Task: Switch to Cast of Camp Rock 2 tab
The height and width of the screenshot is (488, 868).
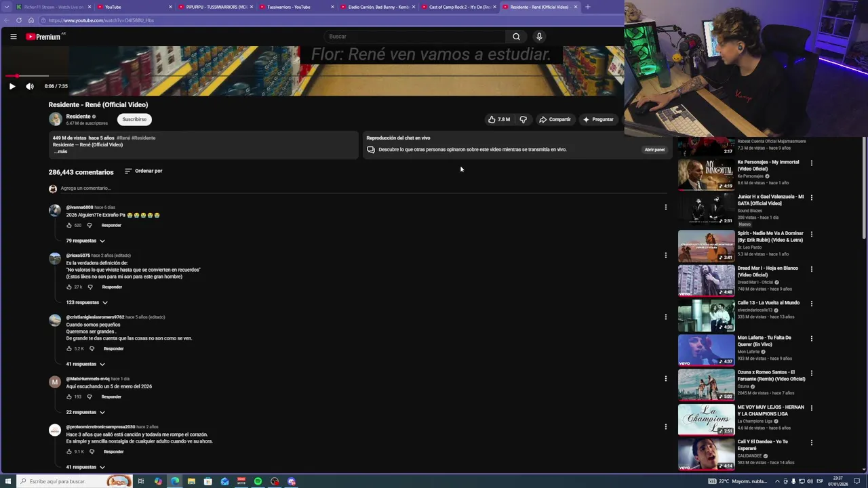Action: [458, 7]
